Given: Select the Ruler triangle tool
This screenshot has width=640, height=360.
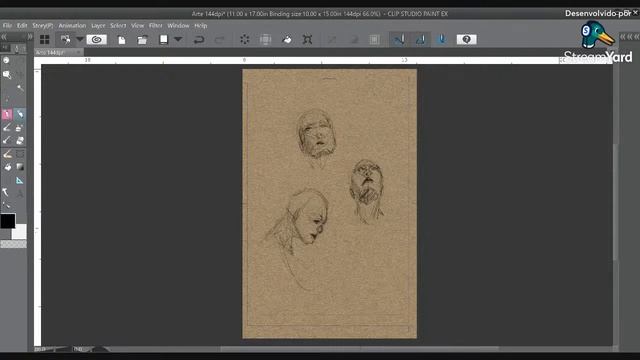Looking at the screenshot, I should click(x=20, y=180).
